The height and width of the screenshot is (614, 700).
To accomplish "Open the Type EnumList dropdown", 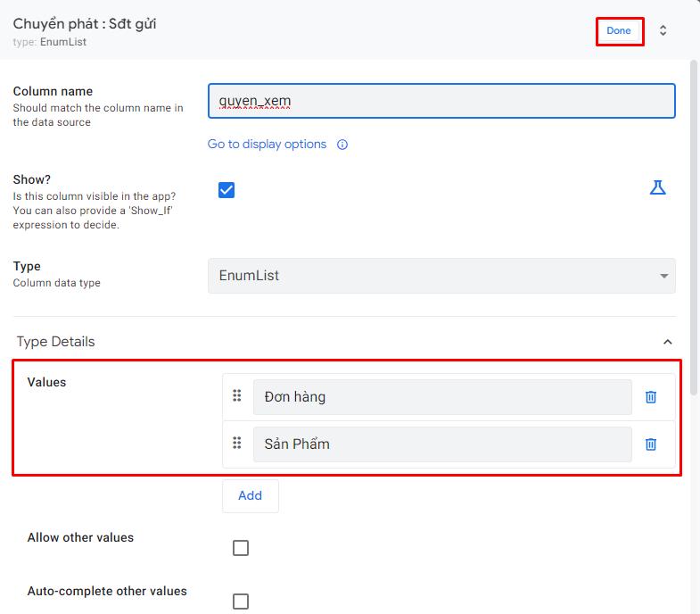I will (441, 276).
